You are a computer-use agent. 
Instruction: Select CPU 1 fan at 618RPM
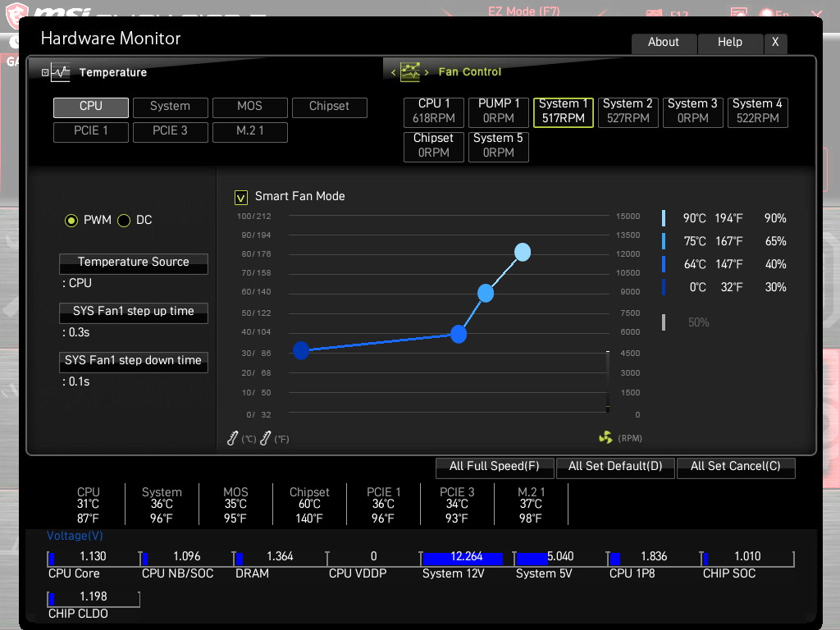[433, 112]
